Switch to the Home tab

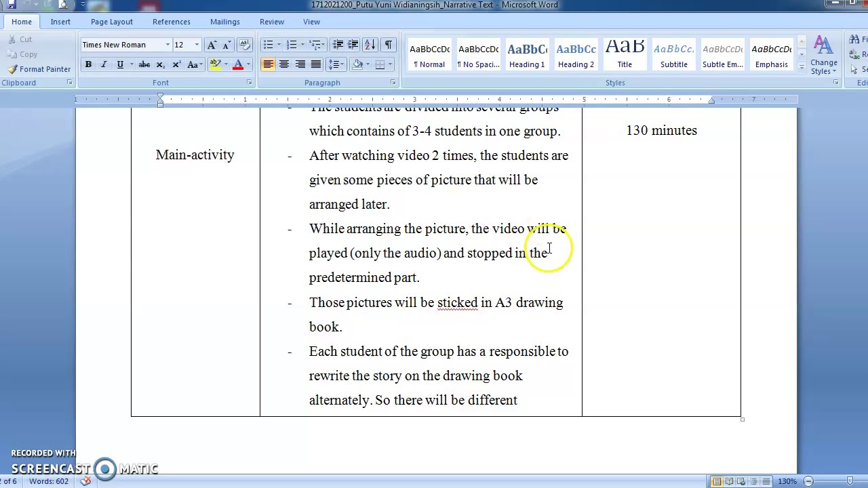(22, 22)
